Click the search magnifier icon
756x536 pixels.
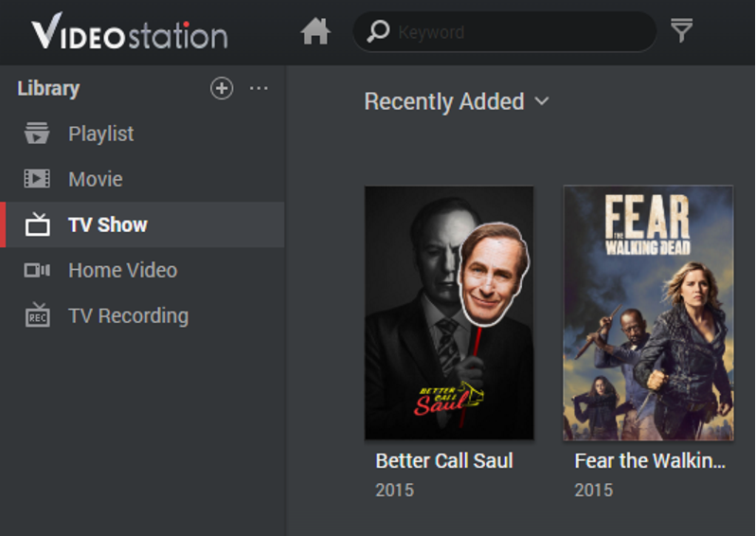pyautogui.click(x=378, y=32)
